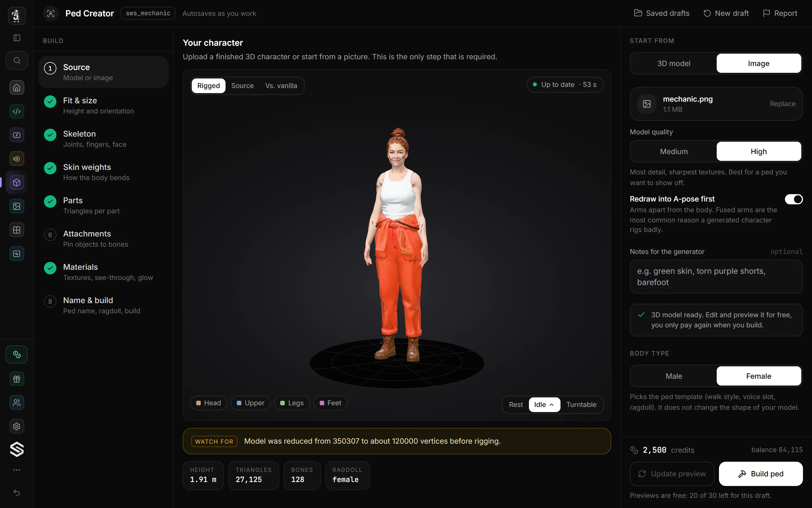The width and height of the screenshot is (812, 508).
Task: Click the Update preview button
Action: pyautogui.click(x=672, y=474)
